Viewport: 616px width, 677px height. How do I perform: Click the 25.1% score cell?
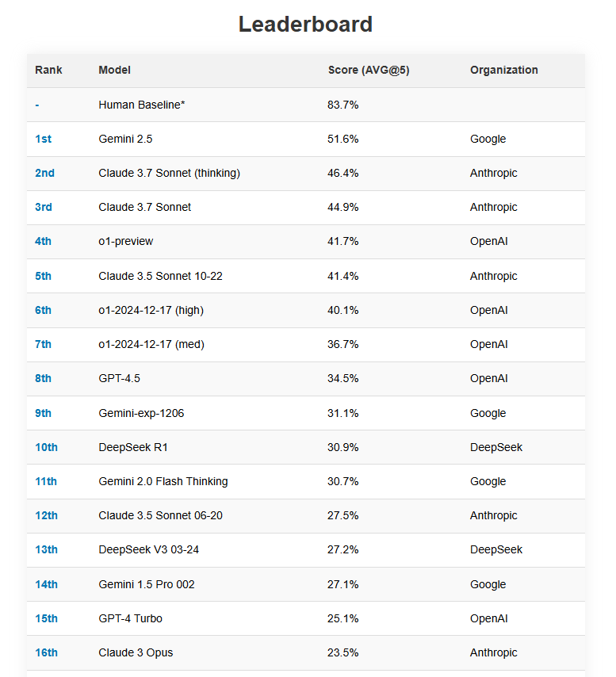[x=342, y=619]
